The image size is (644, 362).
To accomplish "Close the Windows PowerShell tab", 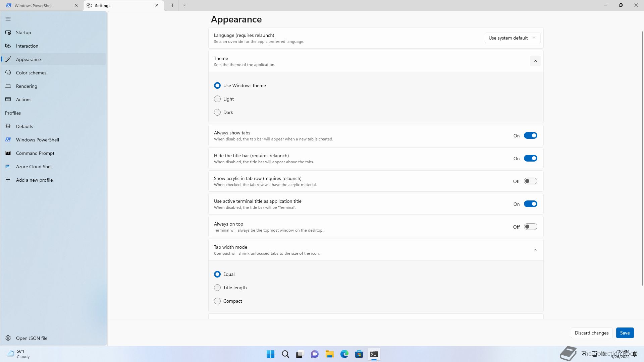I will 76,5.
